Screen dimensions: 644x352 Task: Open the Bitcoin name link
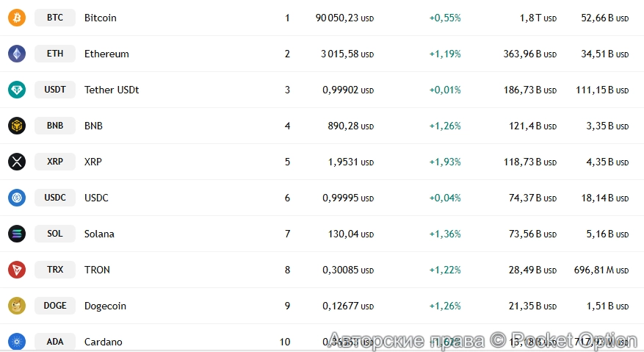pos(101,18)
